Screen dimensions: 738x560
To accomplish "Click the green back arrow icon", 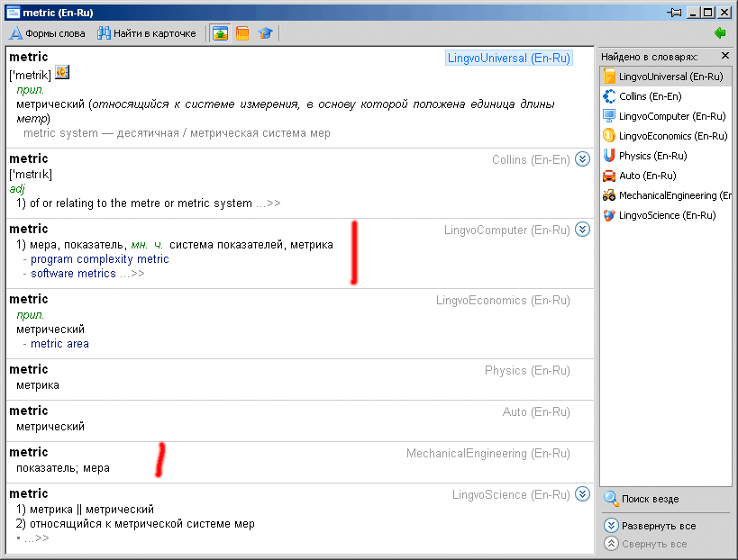I will click(x=720, y=33).
